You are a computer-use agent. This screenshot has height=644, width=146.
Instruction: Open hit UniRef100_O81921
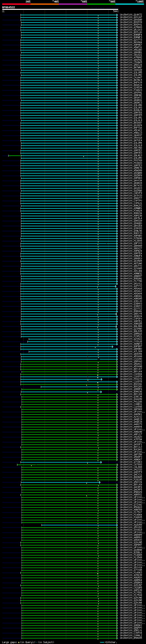click(131, 55)
